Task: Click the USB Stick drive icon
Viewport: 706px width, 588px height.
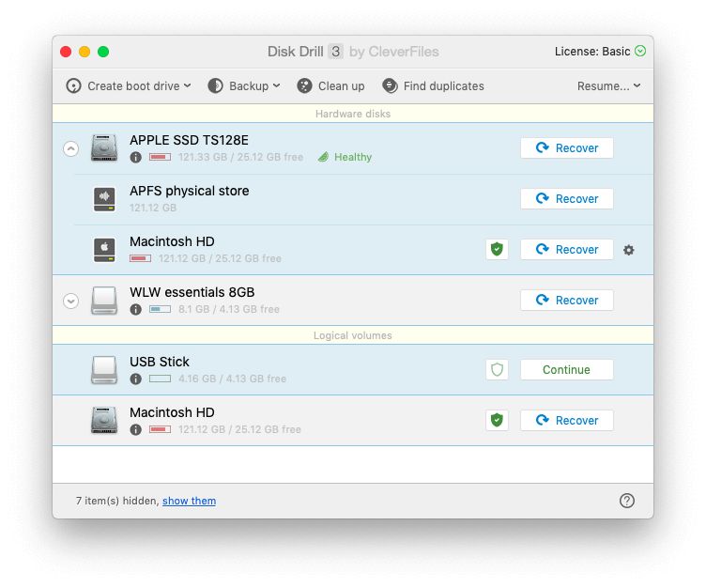Action: [104, 369]
